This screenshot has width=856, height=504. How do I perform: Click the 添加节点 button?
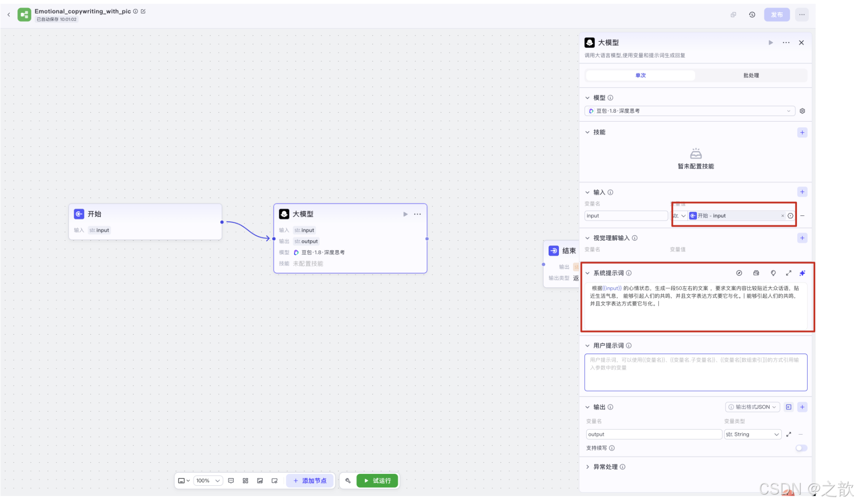[x=310, y=481]
